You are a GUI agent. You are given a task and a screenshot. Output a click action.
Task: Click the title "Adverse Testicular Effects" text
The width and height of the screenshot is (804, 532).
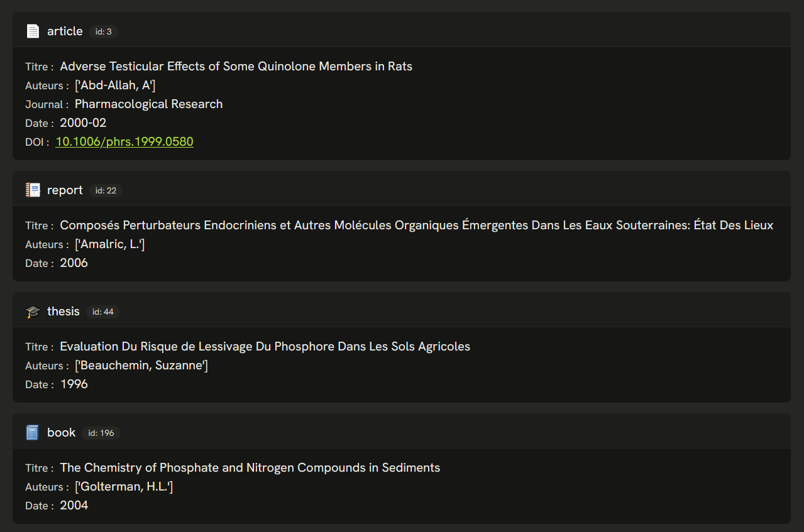236,67
